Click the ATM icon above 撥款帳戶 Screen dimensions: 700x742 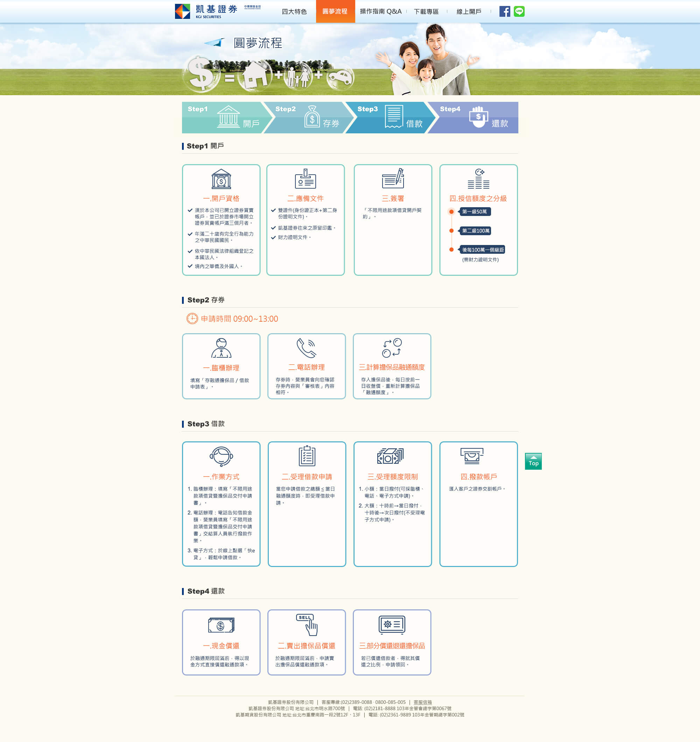(x=472, y=456)
